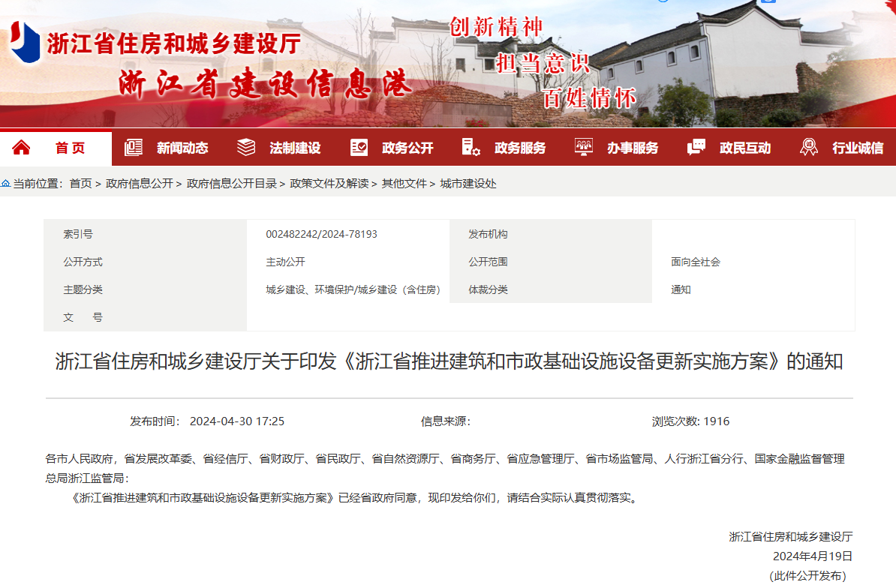
Task: Click 政策文件及解读 breadcrumb link
Action: (x=329, y=184)
